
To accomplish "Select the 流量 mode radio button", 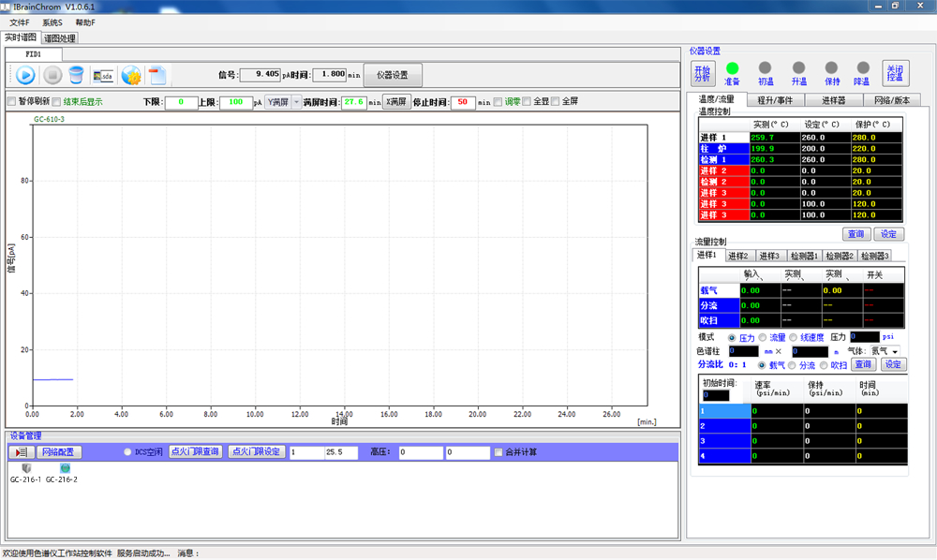I will click(x=764, y=337).
